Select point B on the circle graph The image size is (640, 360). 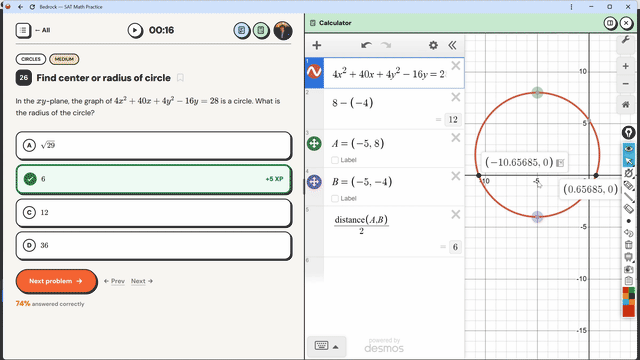tap(537, 217)
